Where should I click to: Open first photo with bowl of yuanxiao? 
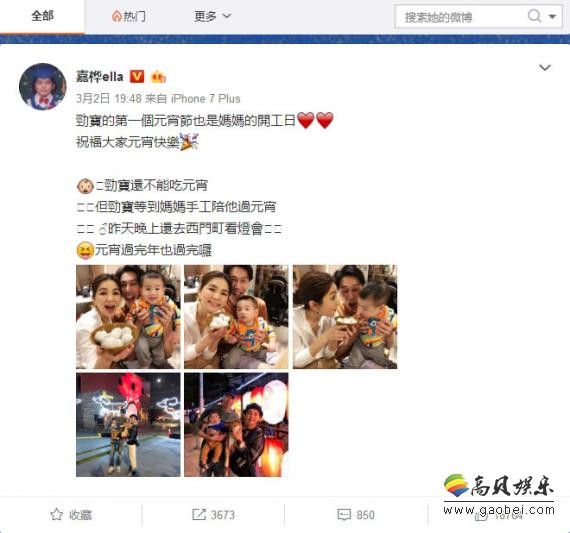click(128, 317)
